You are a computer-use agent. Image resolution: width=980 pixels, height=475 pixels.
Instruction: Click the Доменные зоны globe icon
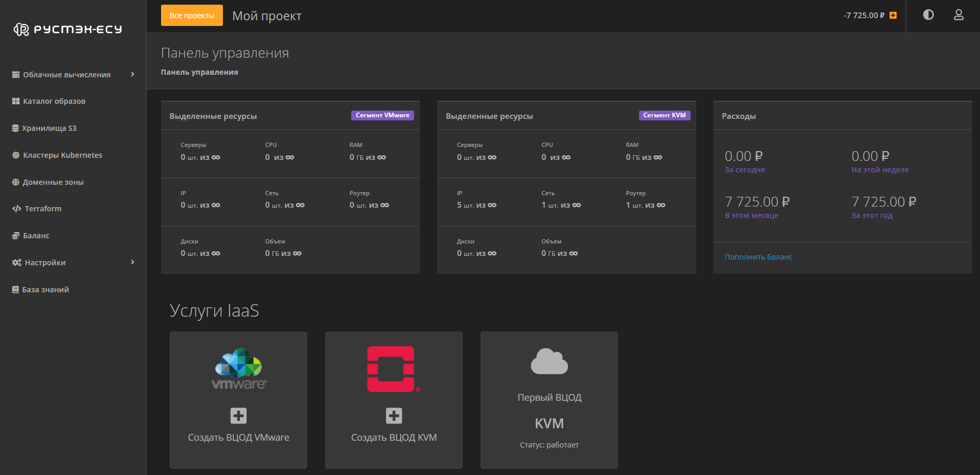point(16,182)
